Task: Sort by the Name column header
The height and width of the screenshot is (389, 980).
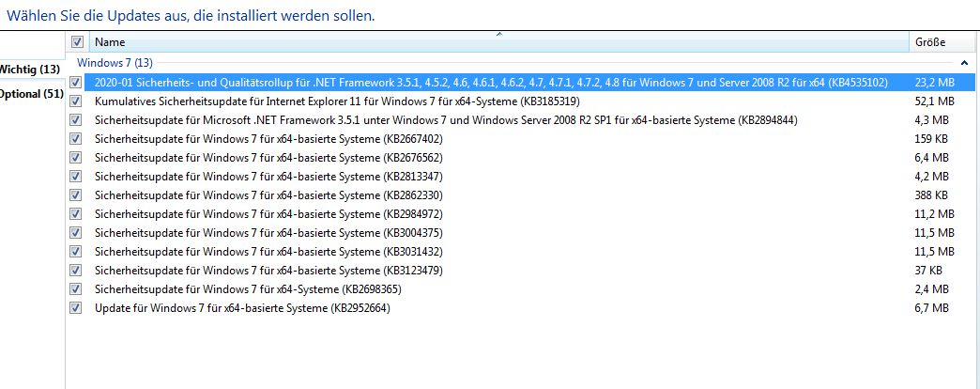Action: click(498, 42)
